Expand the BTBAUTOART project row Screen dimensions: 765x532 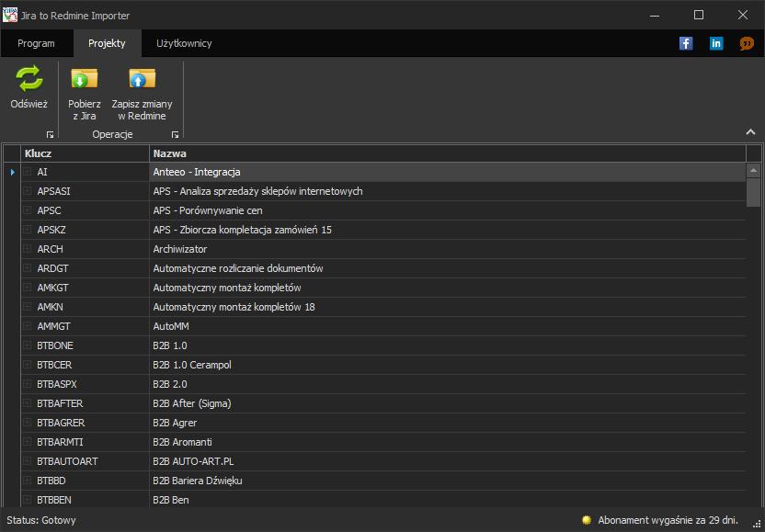point(28,461)
